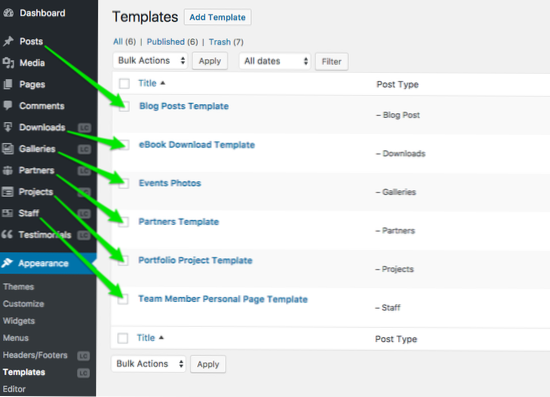Click the Filter button
Image resolution: width=550 pixels, height=397 pixels.
(331, 62)
